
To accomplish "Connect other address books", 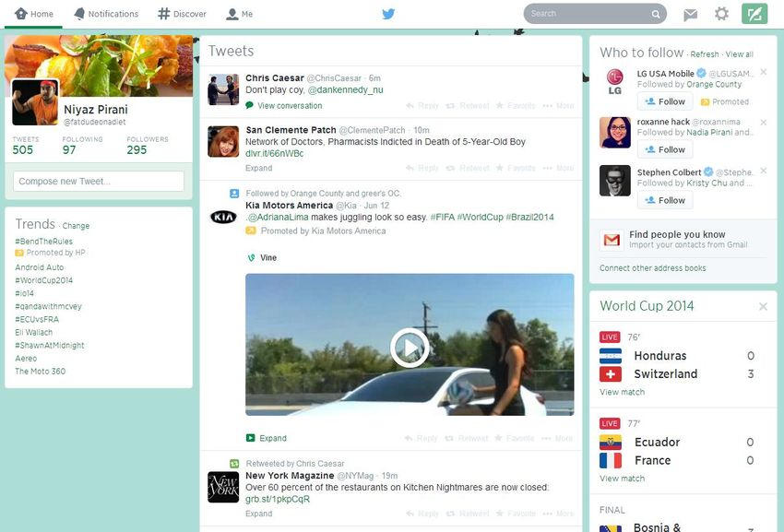I will coord(652,268).
